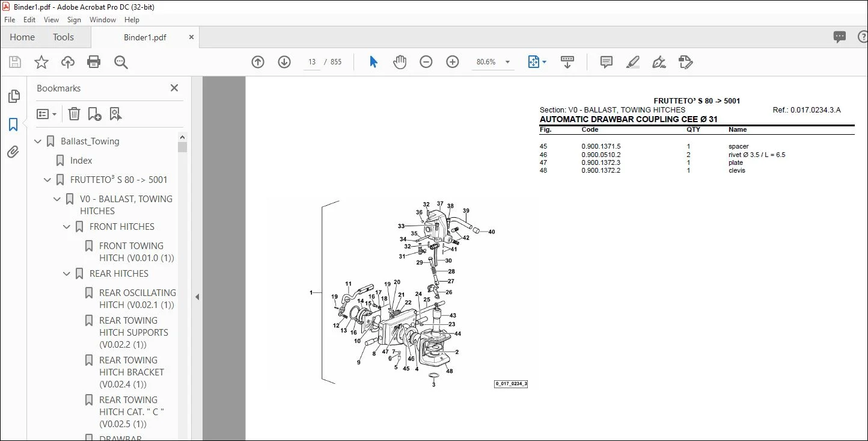The height and width of the screenshot is (441, 868).
Task: Open the REAR OSCILLATING HITCH (V0.02.1 (1)) bookmark
Action: [138, 299]
